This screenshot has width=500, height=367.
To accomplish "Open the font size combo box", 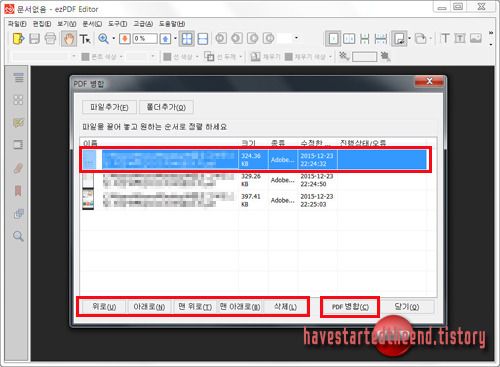I will [141, 57].
